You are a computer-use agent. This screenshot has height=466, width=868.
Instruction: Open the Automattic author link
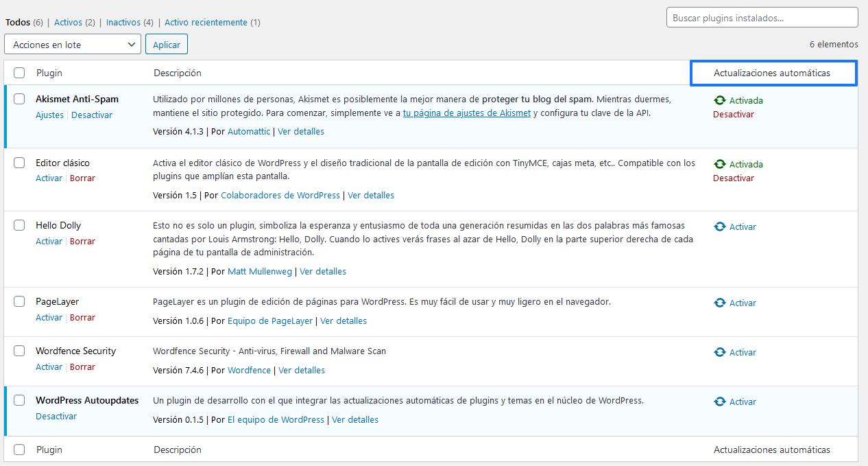click(249, 131)
